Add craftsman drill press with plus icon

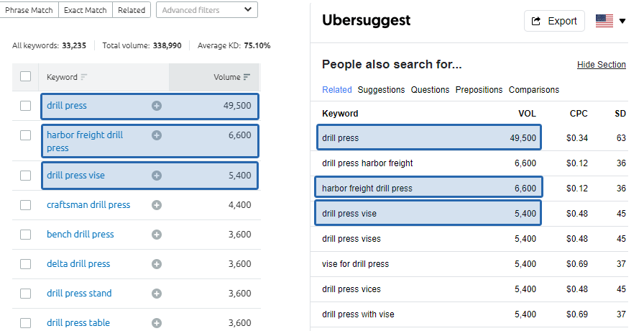[157, 205]
